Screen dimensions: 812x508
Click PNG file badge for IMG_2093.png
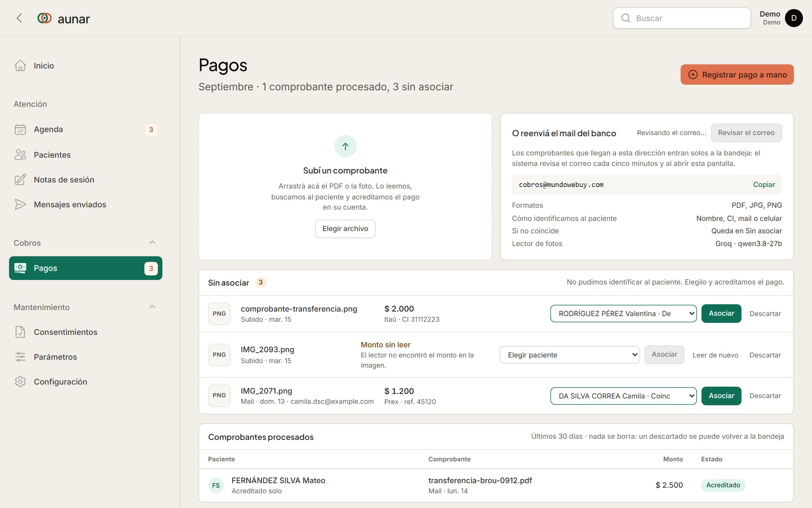(x=219, y=355)
